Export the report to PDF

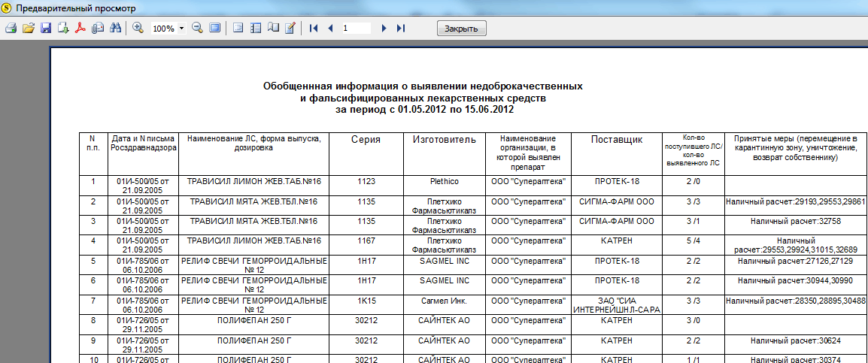[80, 28]
